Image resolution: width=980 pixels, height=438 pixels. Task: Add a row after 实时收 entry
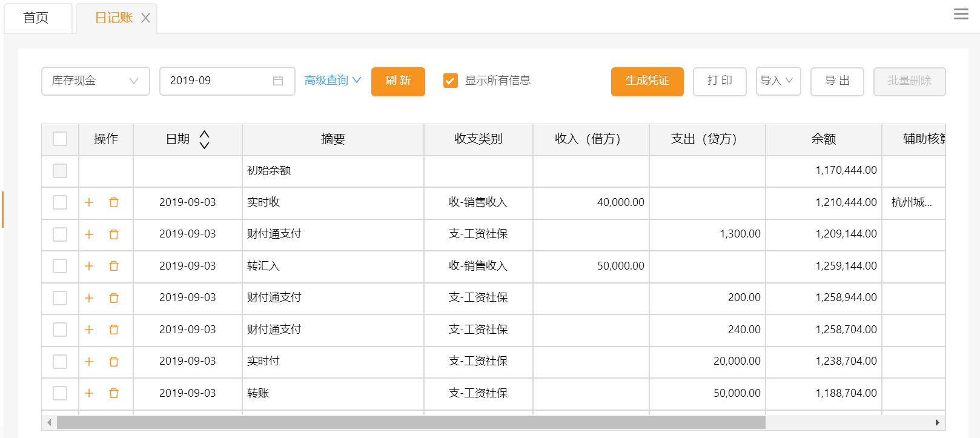click(x=89, y=202)
